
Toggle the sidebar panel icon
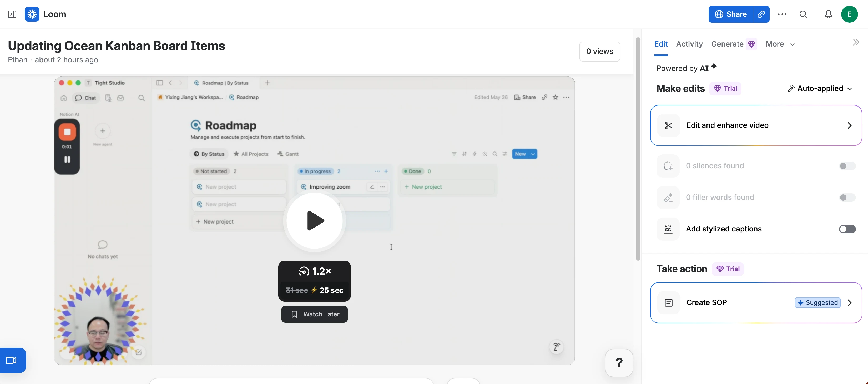[12, 14]
